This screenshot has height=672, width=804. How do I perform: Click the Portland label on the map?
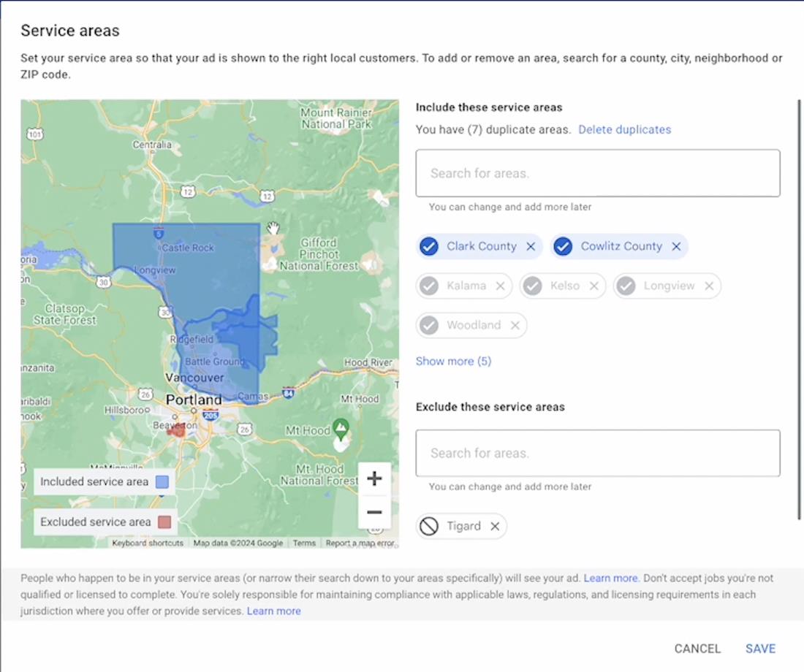194,400
